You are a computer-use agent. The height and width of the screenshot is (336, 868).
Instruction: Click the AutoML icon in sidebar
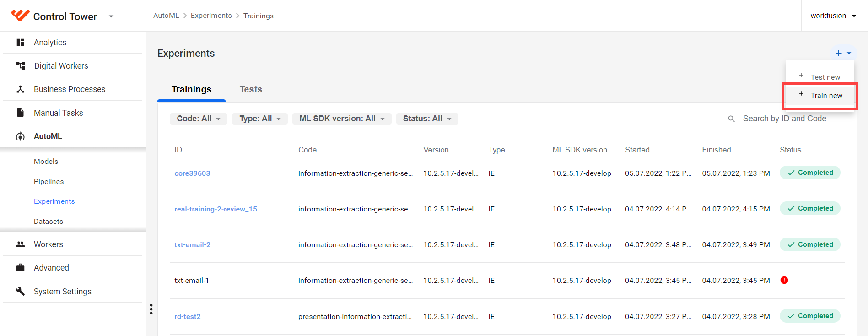tap(20, 136)
